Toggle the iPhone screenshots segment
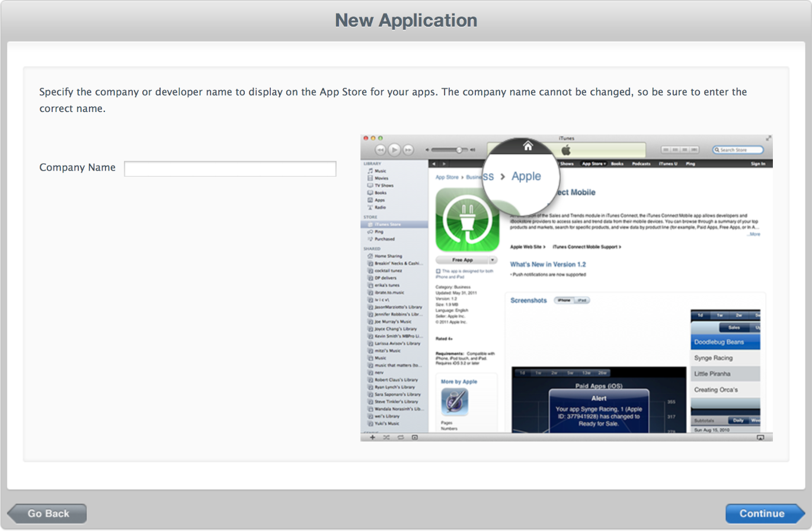 [563, 300]
